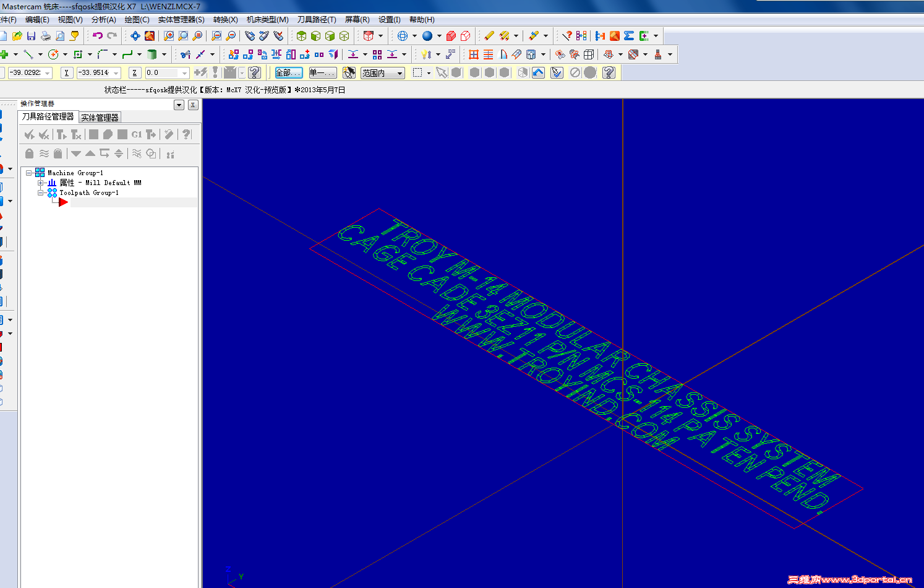Redo using the grey curved arrow
This screenshot has width=924, height=588.
pyautogui.click(x=112, y=36)
